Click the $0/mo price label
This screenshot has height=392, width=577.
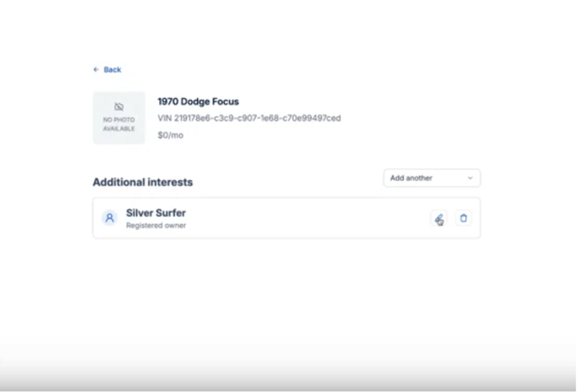click(171, 135)
